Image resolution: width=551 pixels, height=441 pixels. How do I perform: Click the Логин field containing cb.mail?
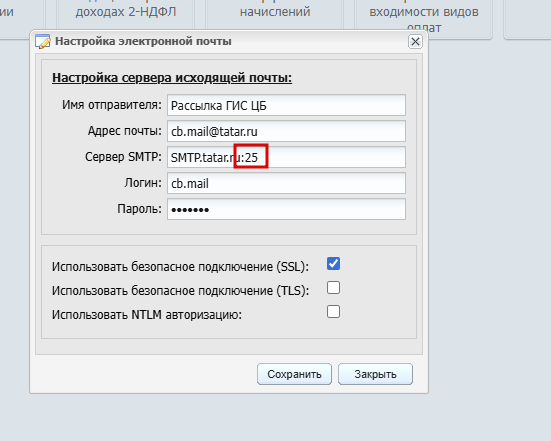pyautogui.click(x=286, y=183)
